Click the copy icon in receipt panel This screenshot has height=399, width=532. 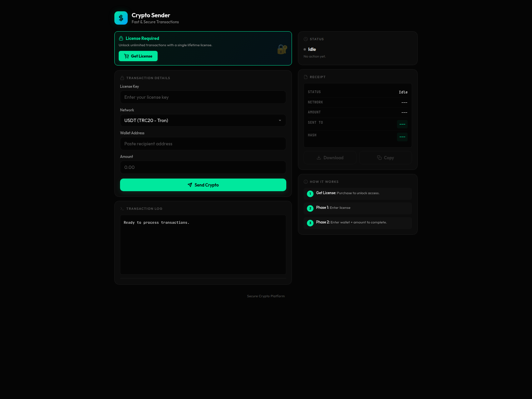379,158
